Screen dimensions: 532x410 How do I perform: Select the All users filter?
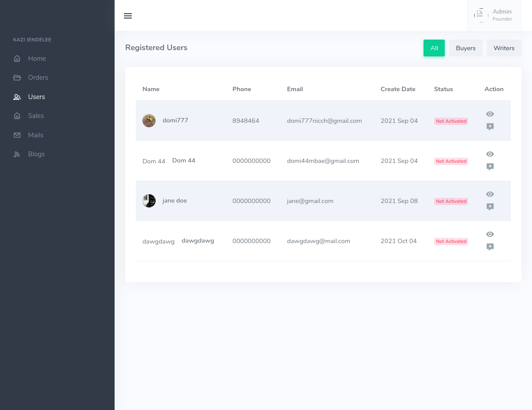click(434, 48)
